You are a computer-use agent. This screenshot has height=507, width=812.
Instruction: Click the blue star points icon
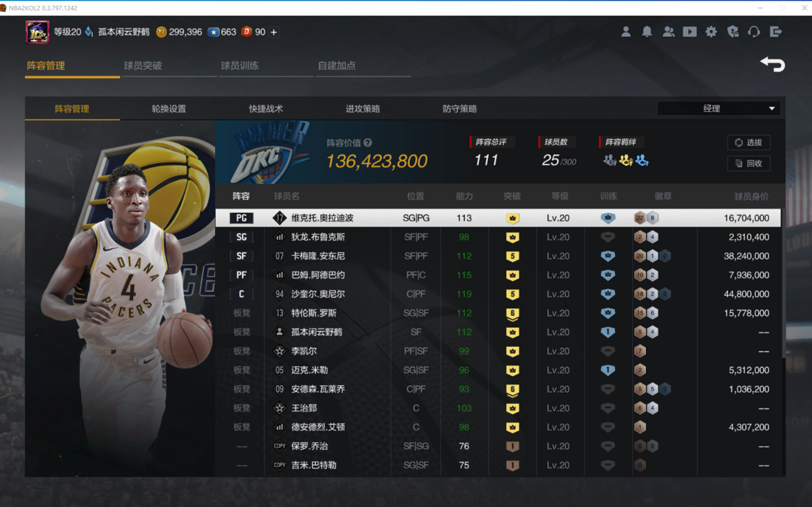(214, 32)
